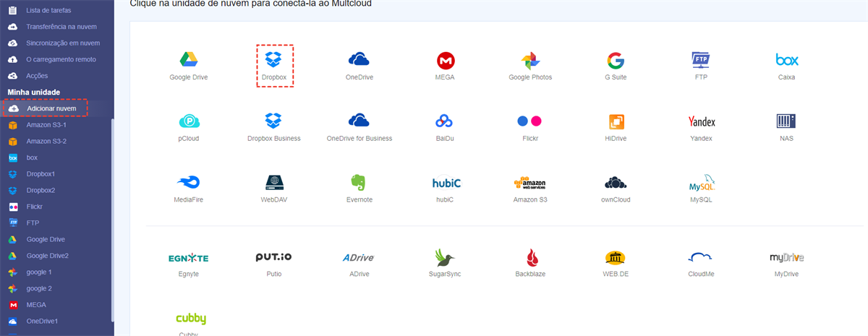This screenshot has height=336, width=868.
Task: Pick the CloudMe service icon
Action: point(701,257)
